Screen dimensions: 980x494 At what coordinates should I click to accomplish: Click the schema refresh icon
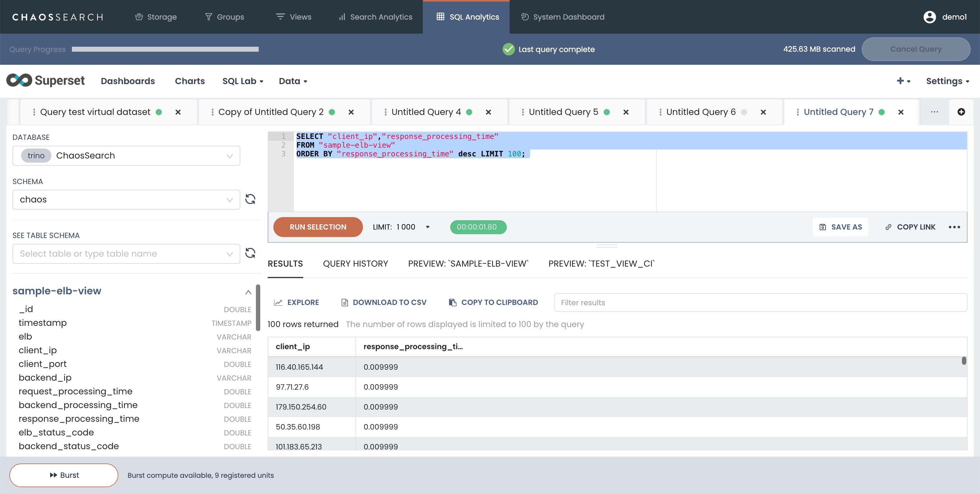click(x=250, y=199)
